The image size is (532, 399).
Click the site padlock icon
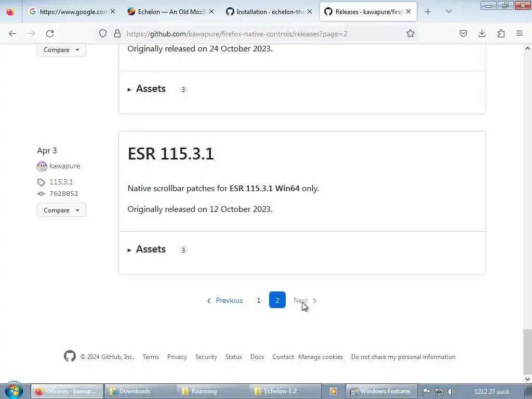tap(117, 33)
